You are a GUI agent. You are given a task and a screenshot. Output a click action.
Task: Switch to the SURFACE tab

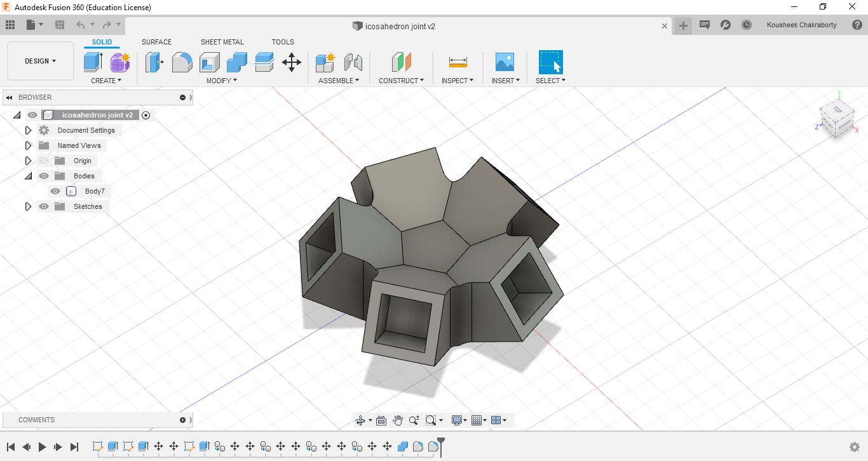pos(156,42)
